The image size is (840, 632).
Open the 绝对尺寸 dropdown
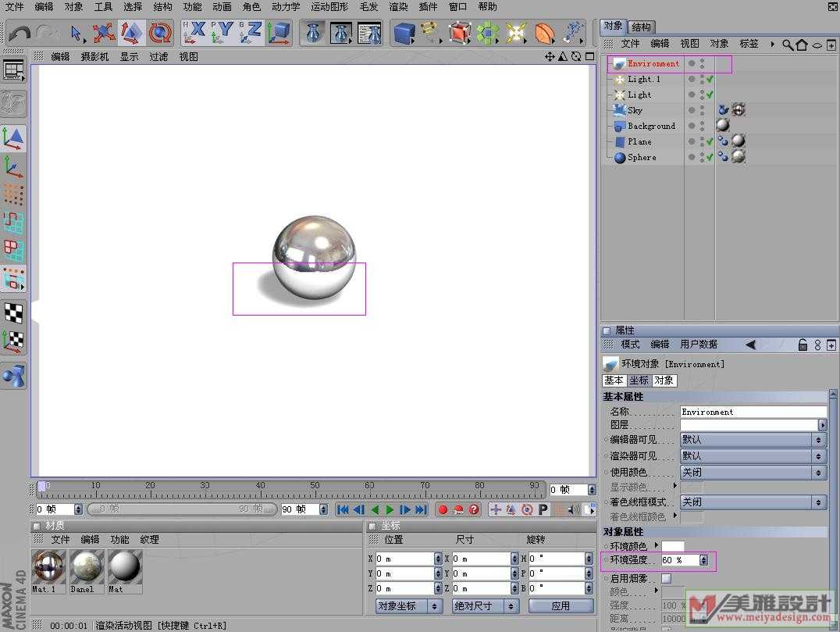486,606
